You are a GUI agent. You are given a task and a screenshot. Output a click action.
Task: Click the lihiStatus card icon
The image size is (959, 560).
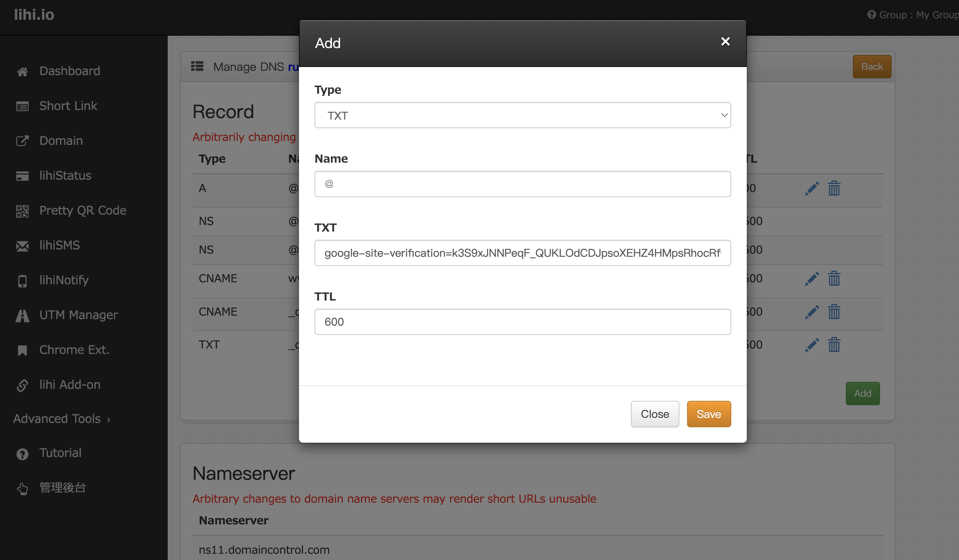tap(22, 176)
